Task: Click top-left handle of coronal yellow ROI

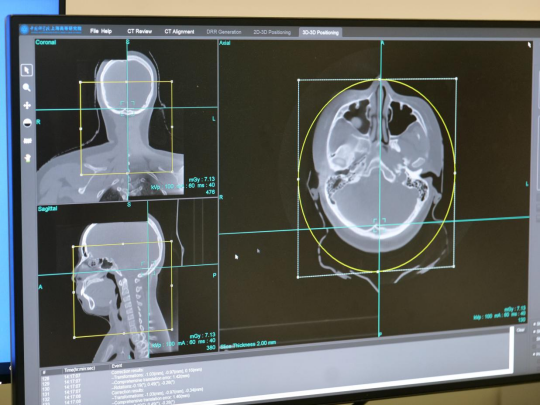Action: click(80, 82)
